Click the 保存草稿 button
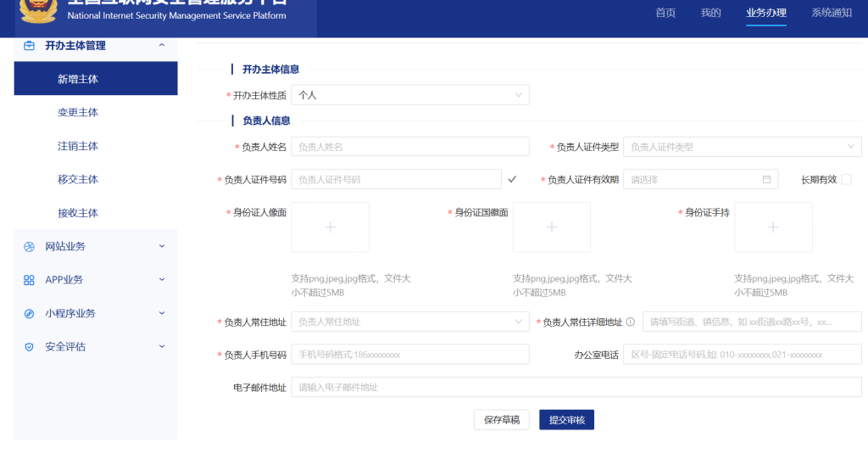 (x=502, y=420)
